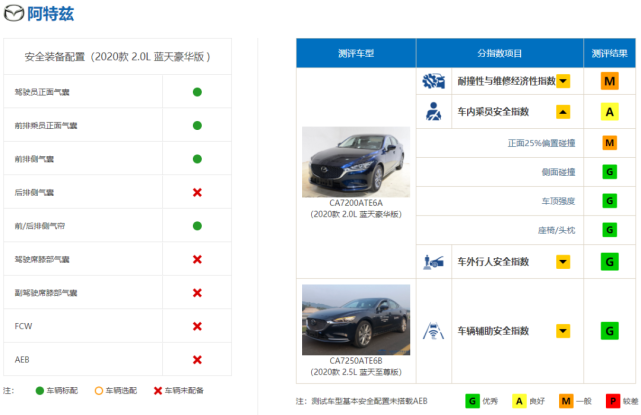The image size is (641, 415).
Task: Click the green dot for 前/后排侧气帘
Action: [x=197, y=226]
